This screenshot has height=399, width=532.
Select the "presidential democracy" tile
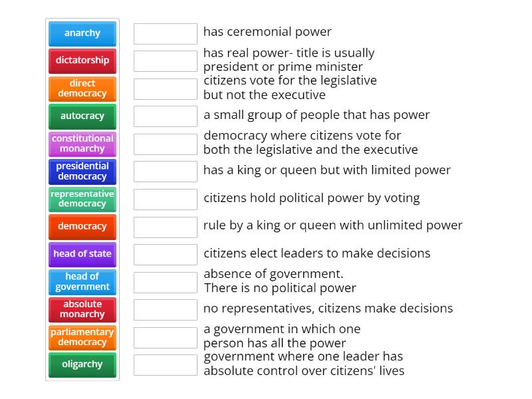(x=82, y=171)
